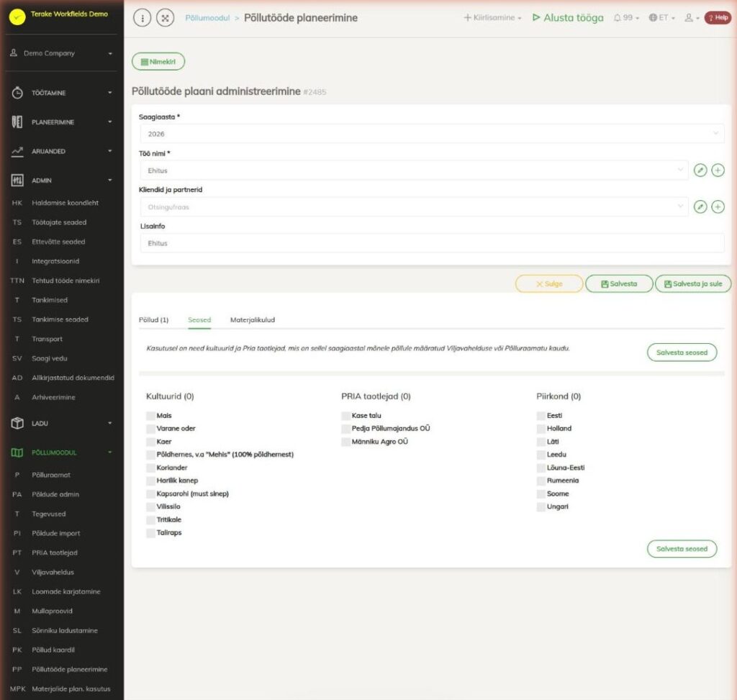Tick the Varane oder checkbox

(x=150, y=429)
